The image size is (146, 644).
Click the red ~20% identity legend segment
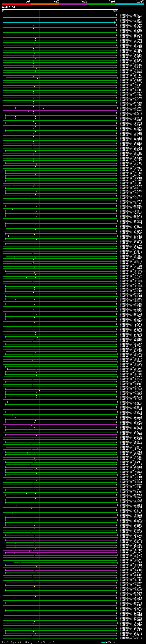point(16,4)
